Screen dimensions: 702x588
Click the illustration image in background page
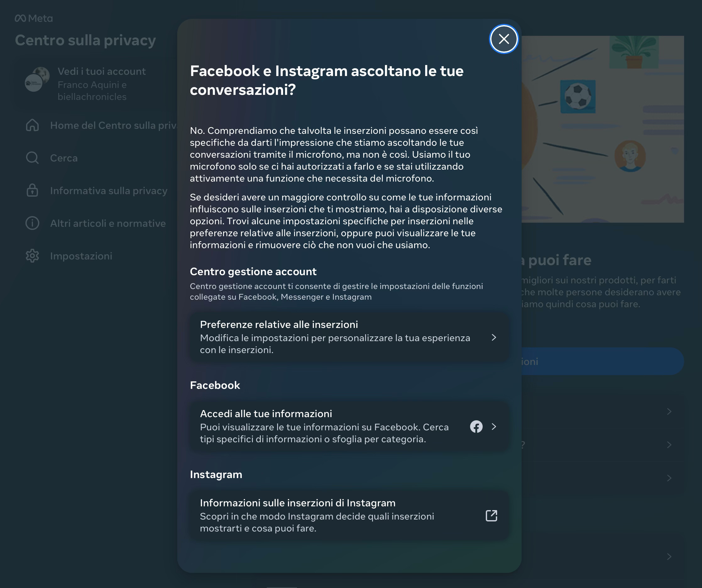tap(602, 129)
